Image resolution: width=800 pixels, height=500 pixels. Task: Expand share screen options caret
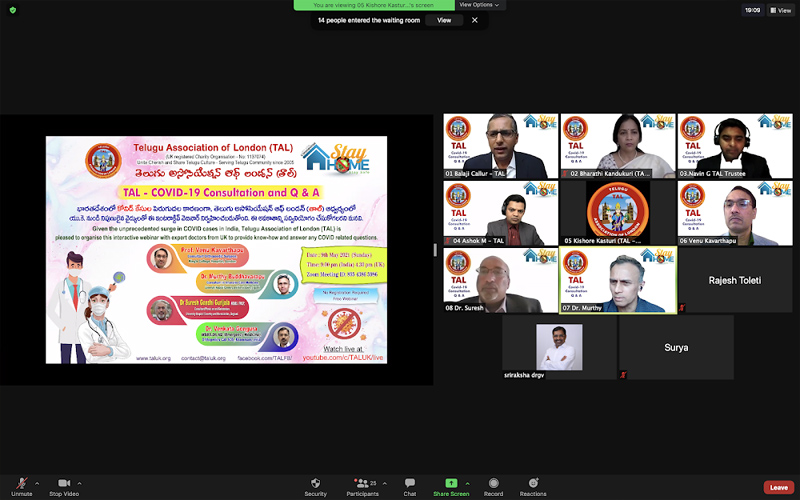coord(468,483)
